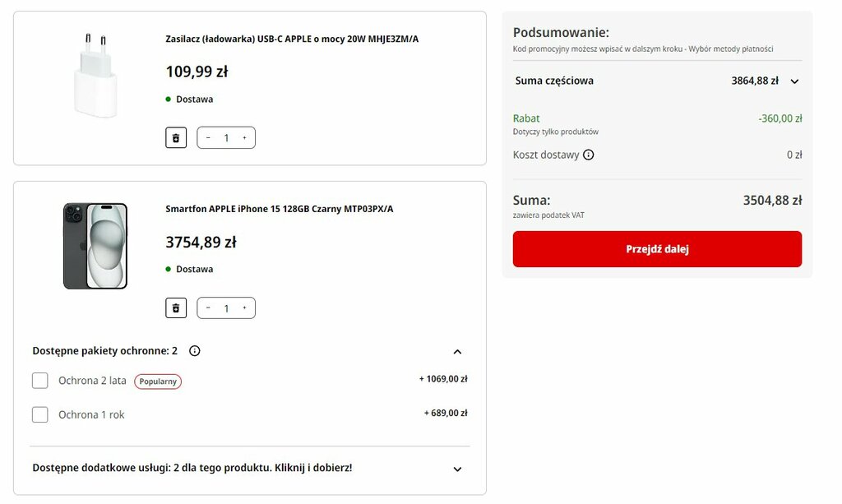Expand the Suma częściowa breakdown
This screenshot has width=842, height=504.
tap(794, 81)
